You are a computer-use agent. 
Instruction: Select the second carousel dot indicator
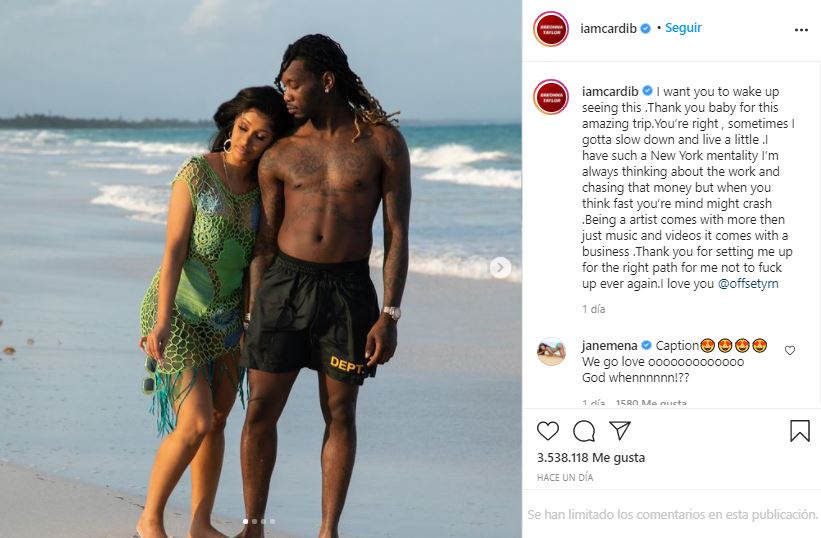coord(254,521)
